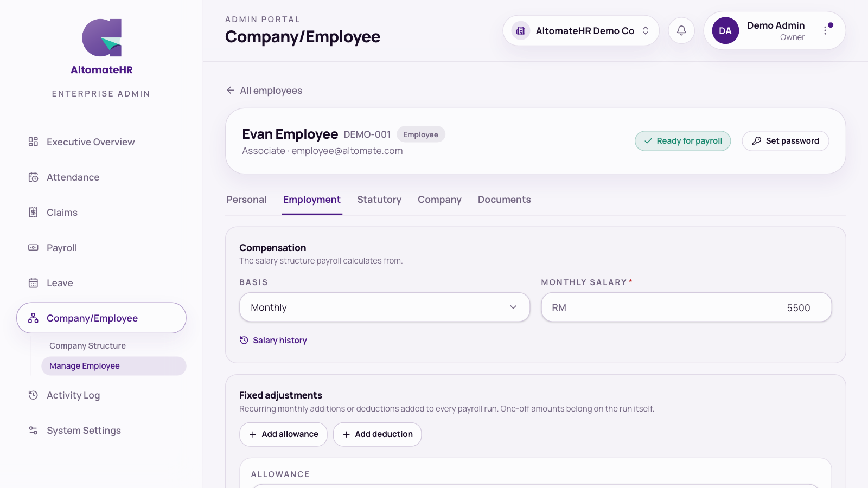Click the DA avatar
This screenshot has height=488, width=868.
point(725,31)
